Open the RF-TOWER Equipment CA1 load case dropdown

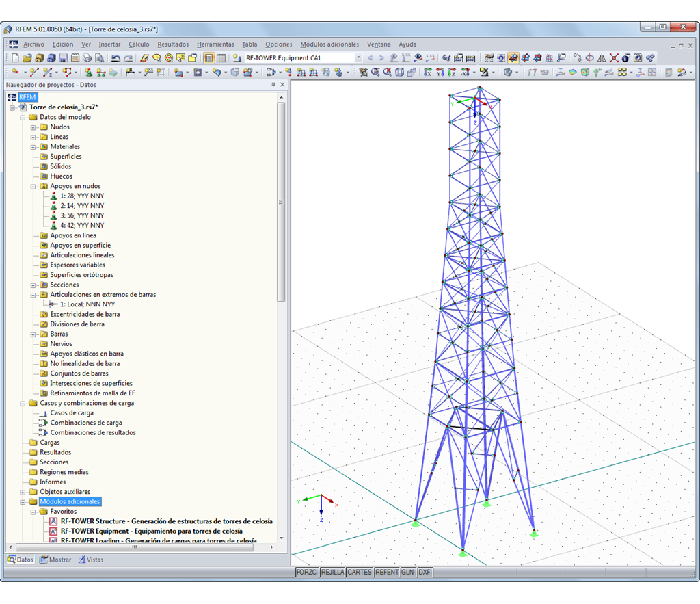(359, 58)
